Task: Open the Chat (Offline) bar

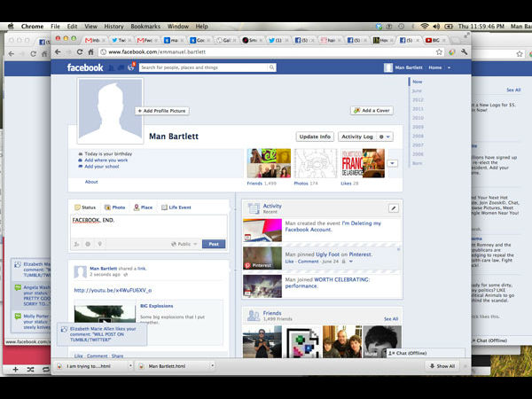Action: coord(426,353)
